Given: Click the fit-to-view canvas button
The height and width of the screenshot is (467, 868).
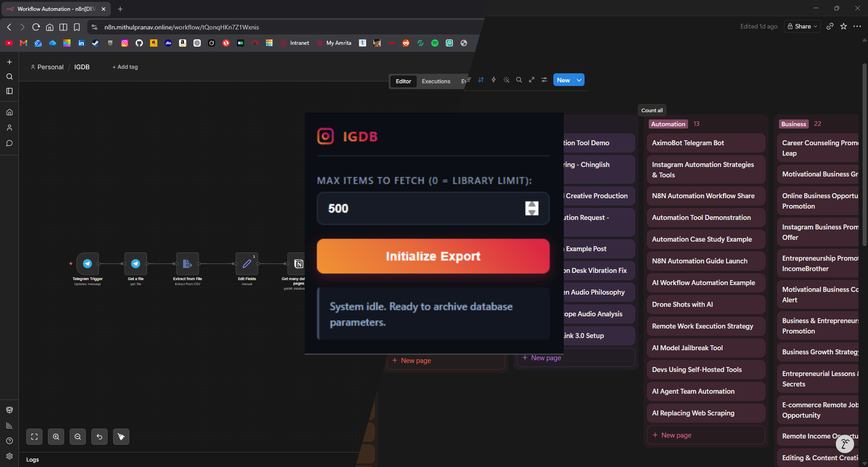Looking at the screenshot, I should click(x=34, y=437).
